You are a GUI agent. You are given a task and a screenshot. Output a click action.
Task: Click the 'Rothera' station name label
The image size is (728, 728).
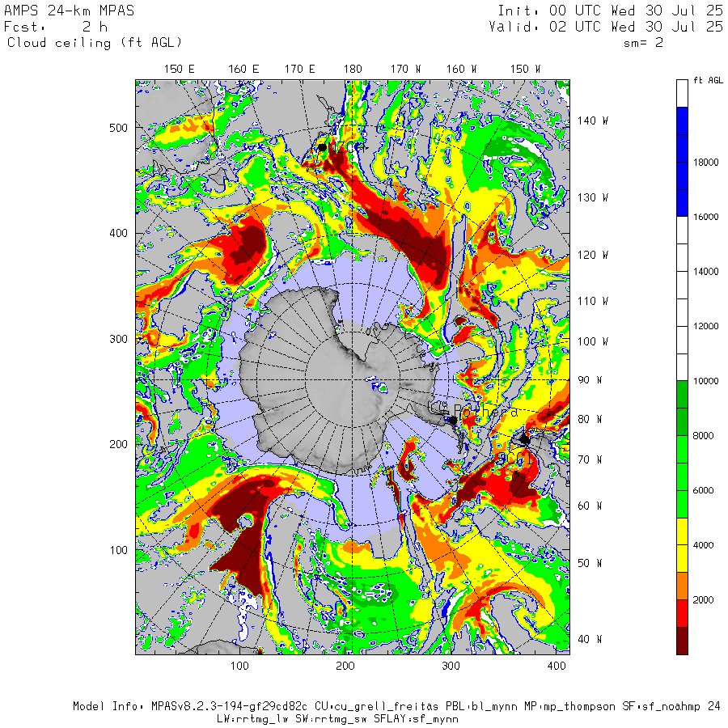[485, 411]
